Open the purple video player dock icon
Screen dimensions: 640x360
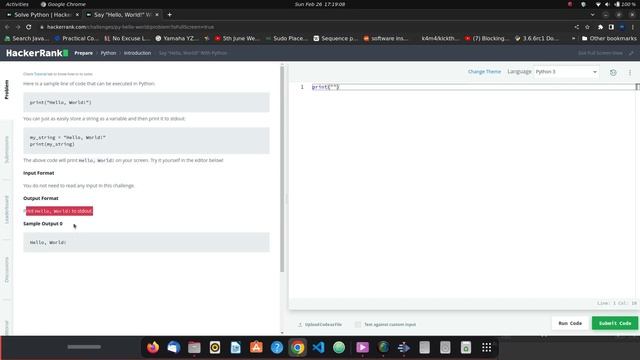coord(362,347)
